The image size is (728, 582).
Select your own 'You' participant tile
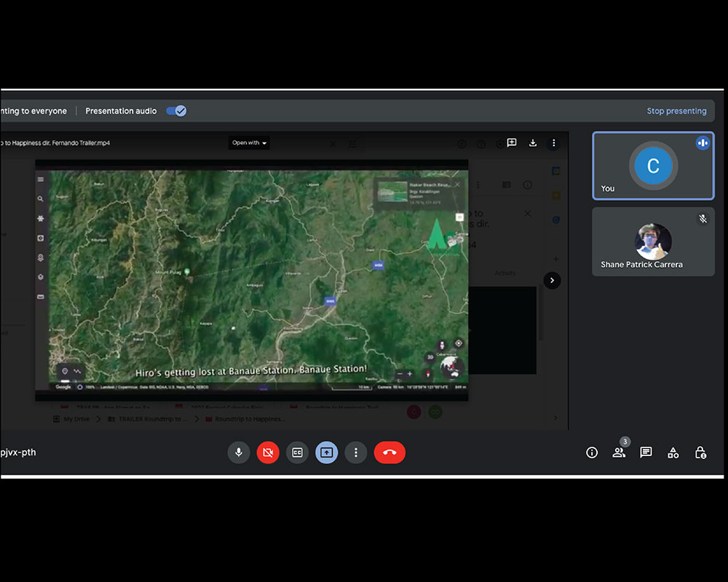click(653, 166)
